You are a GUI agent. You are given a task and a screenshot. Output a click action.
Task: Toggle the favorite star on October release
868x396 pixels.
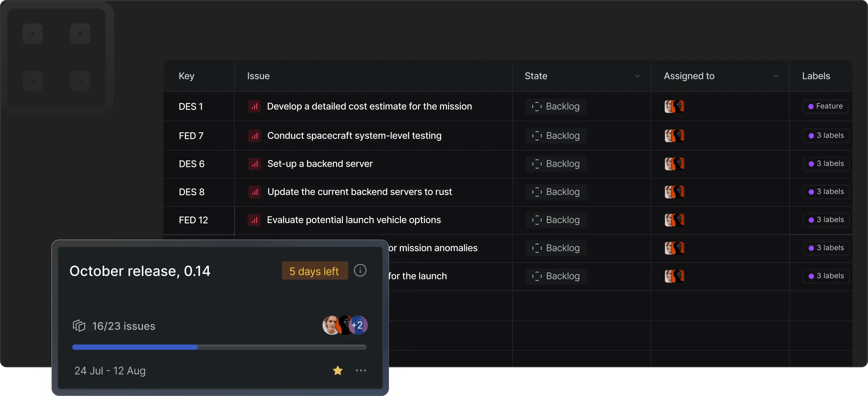pos(338,370)
